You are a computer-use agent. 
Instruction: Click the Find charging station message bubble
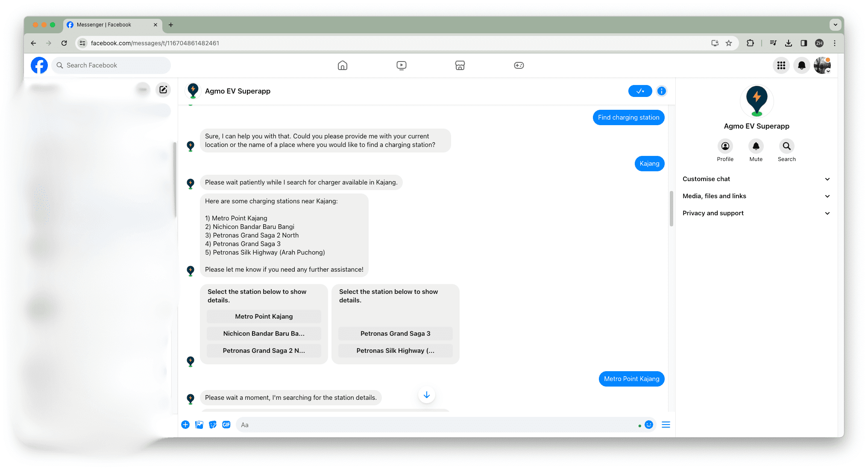[629, 117]
